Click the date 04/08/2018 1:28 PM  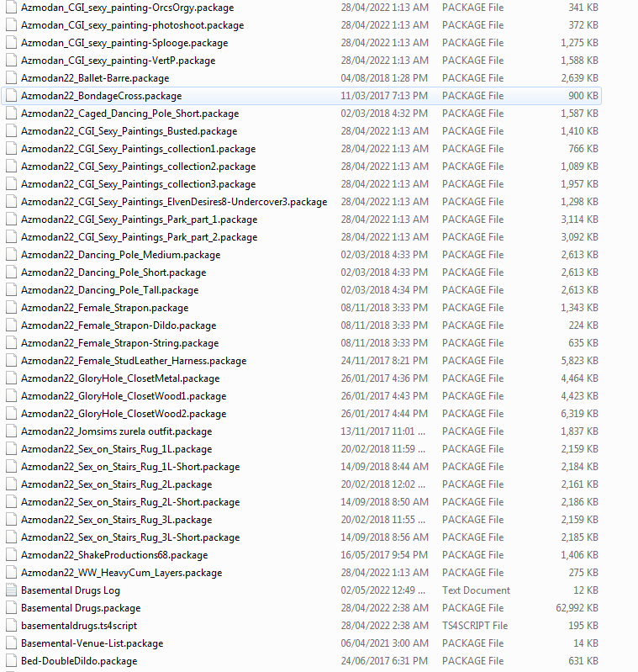[x=384, y=78]
